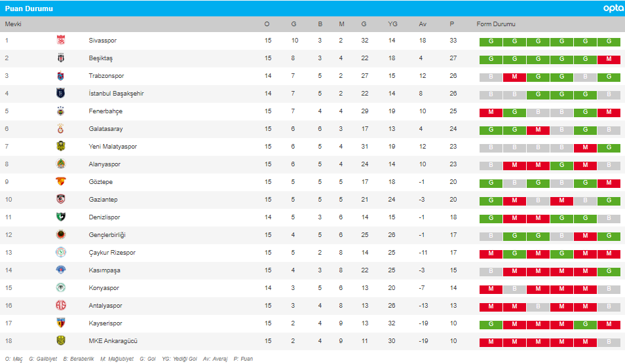This screenshot has width=625, height=364.
Task: Click the MKE Ankaragücü crest
Action: click(x=60, y=341)
